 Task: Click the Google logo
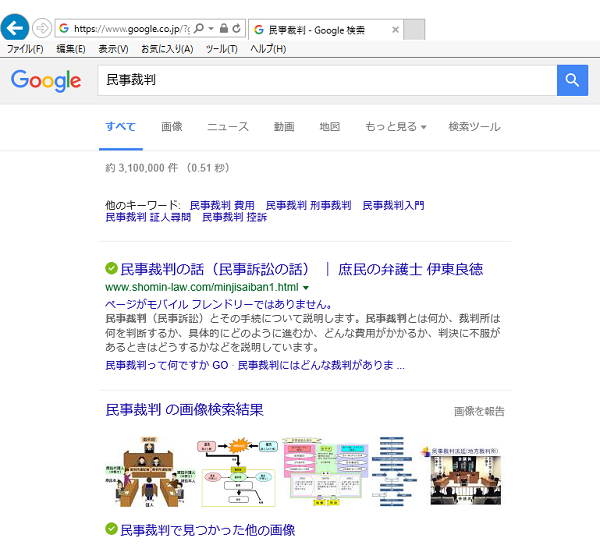tap(46, 80)
